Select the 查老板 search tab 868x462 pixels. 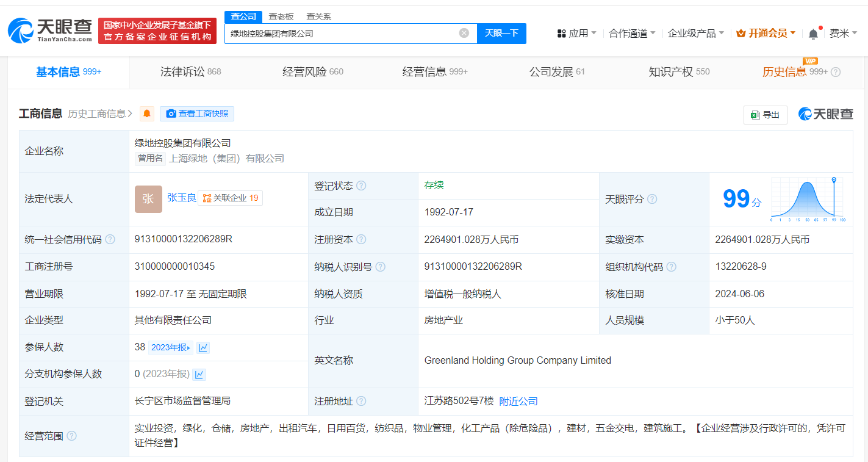coord(281,16)
